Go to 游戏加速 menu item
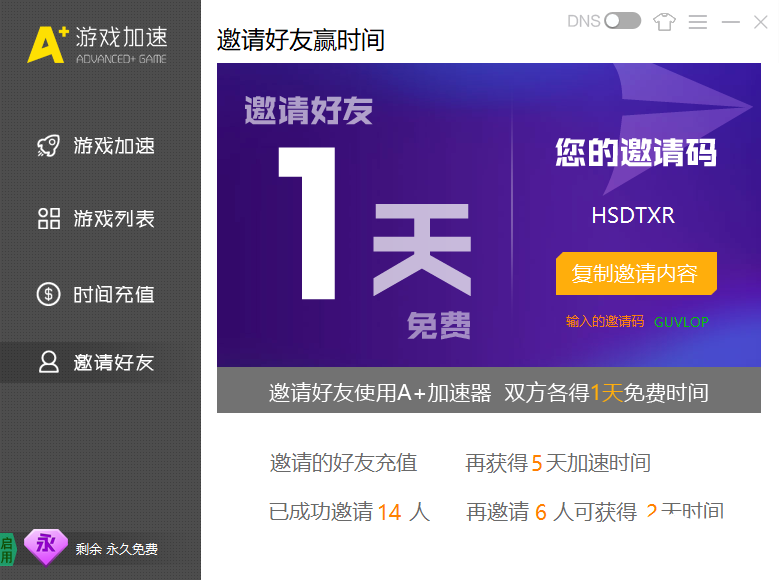 (100, 146)
